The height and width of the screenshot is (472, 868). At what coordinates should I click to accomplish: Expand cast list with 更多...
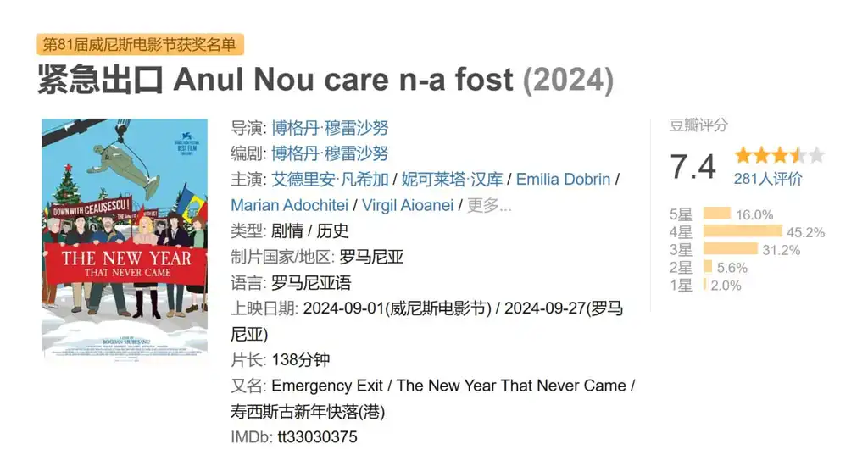pyautogui.click(x=490, y=205)
